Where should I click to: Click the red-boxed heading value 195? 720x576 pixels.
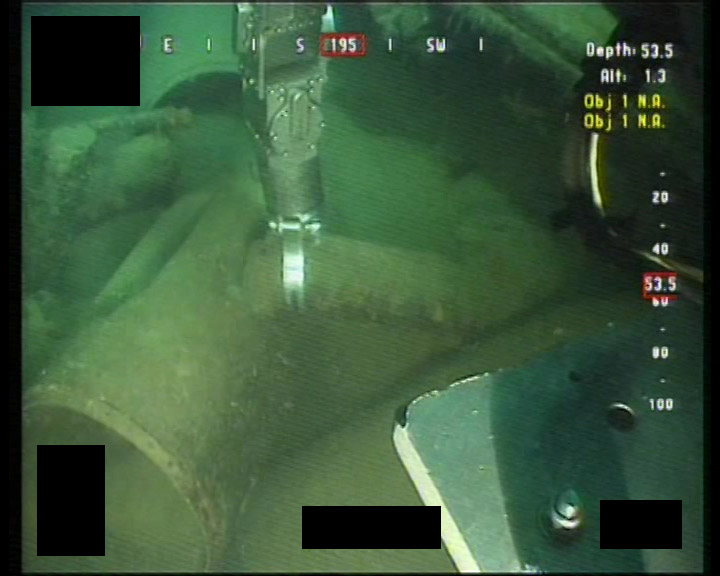[x=343, y=45]
